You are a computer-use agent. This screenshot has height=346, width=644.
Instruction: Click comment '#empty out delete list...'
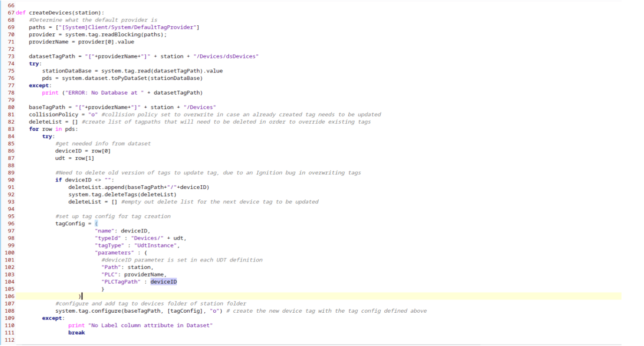220,202
